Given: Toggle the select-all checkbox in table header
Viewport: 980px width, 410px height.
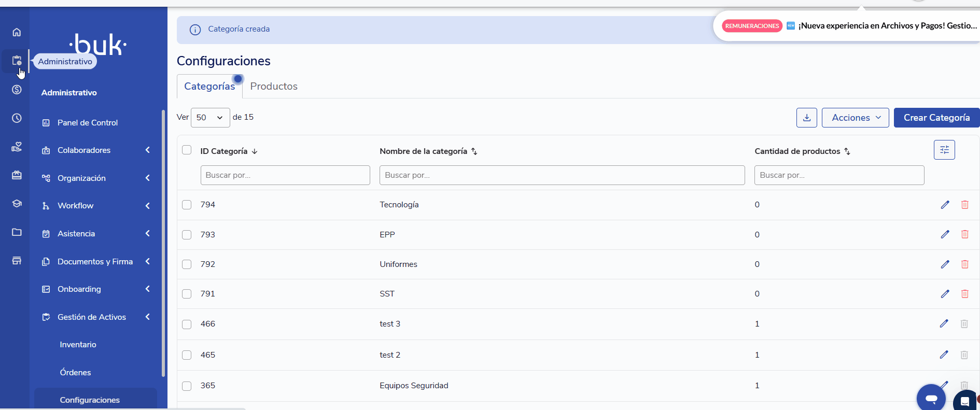Looking at the screenshot, I should [187, 150].
